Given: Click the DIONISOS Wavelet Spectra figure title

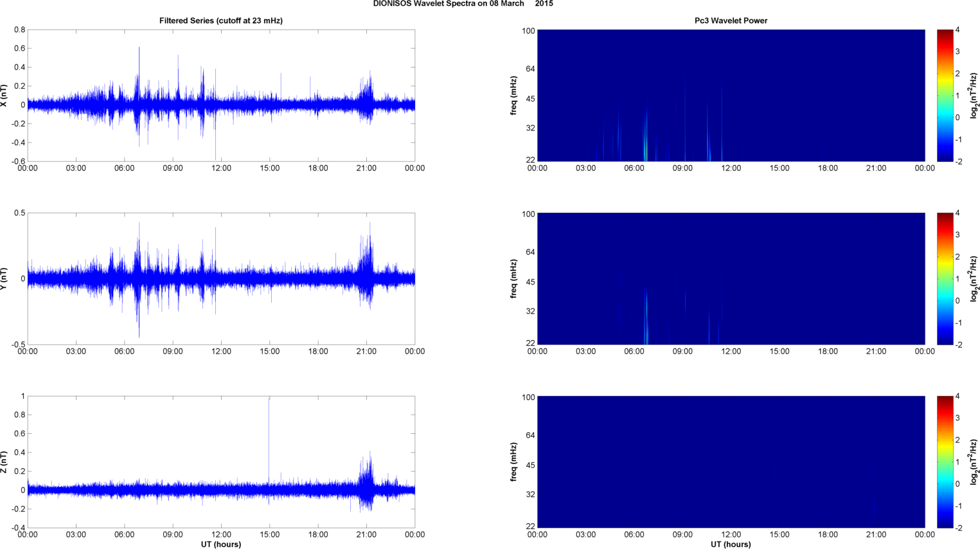Looking at the screenshot, I should point(463,4).
